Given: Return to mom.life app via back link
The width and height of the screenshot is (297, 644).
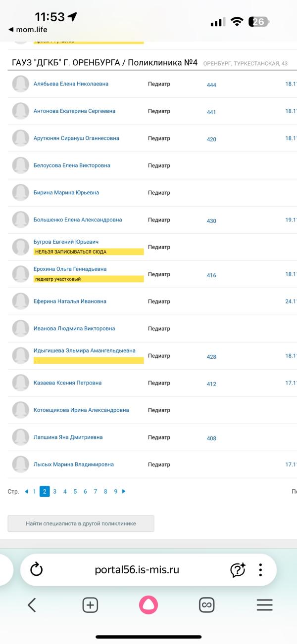Looking at the screenshot, I should 28,30.
